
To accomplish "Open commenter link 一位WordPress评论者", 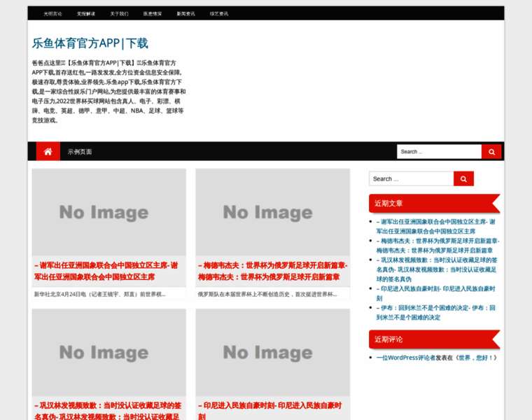I will tap(405, 358).
